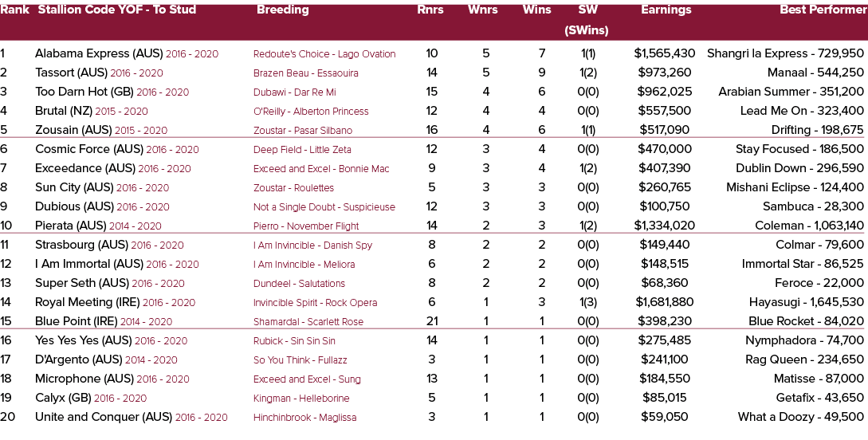Image resolution: width=868 pixels, height=440 pixels.
Task: Select stallion Sun City (AUS)
Action: [x=74, y=187]
